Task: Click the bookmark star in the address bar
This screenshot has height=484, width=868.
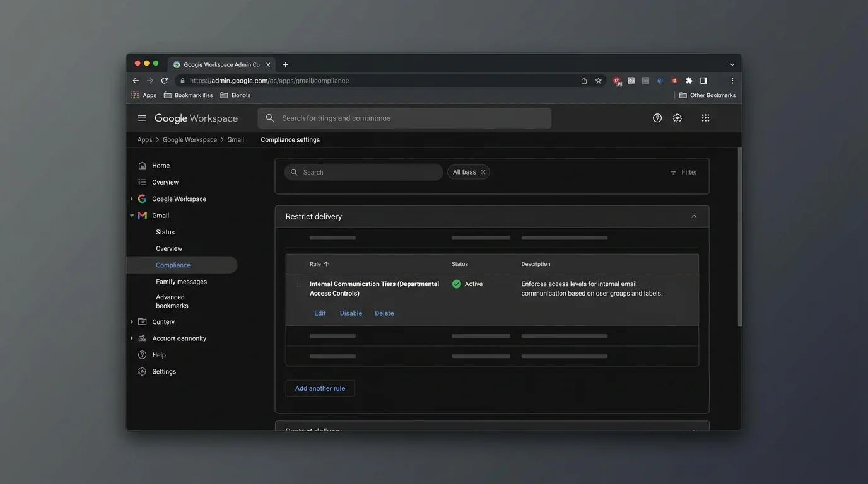Action: (597, 81)
